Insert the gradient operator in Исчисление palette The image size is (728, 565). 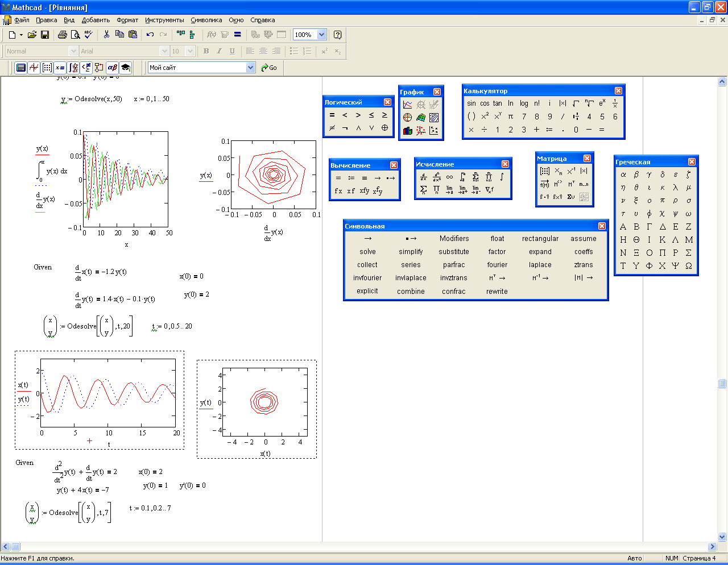click(x=489, y=190)
